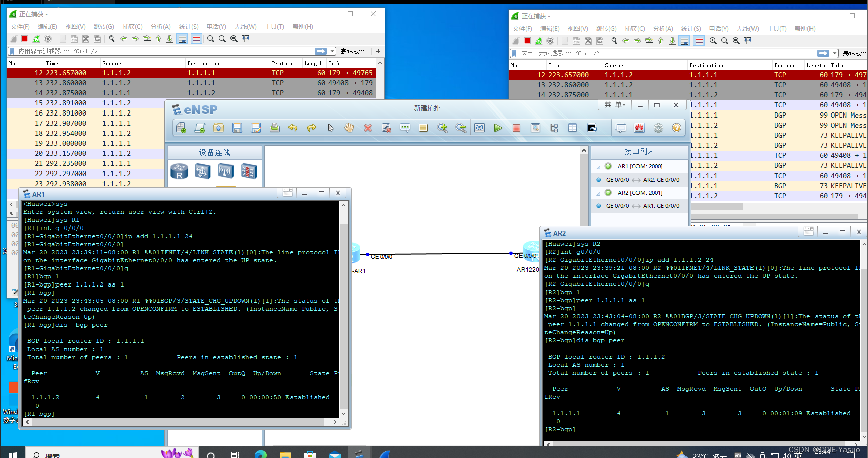Image resolution: width=868 pixels, height=458 pixels.
Task: Open 统计(S) menu in left Wireshark
Action: click(189, 27)
